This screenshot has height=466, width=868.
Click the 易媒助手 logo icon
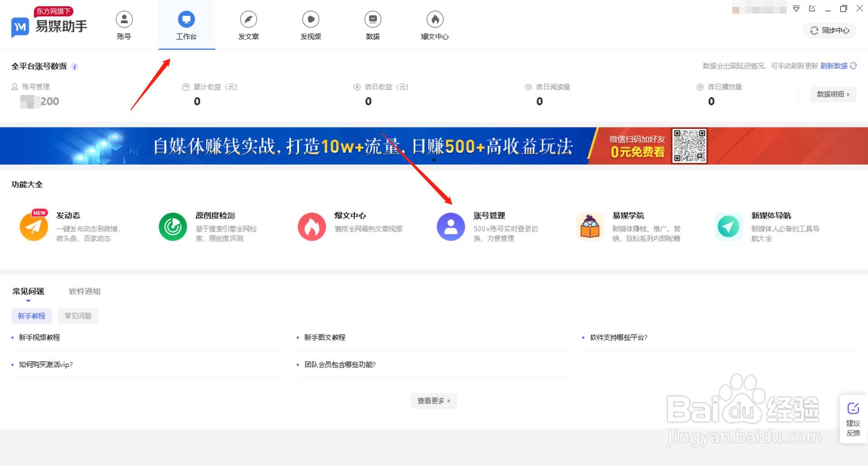coord(20,27)
